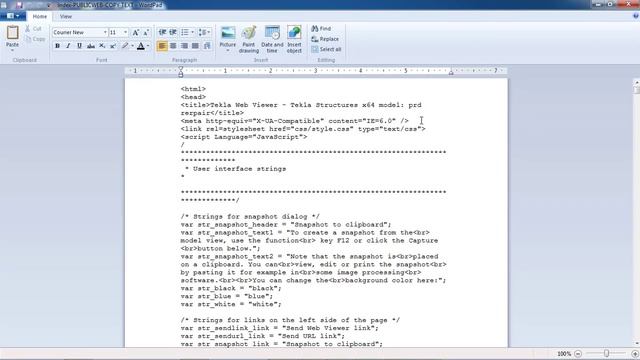Click the Paste clipboard icon

point(12,33)
